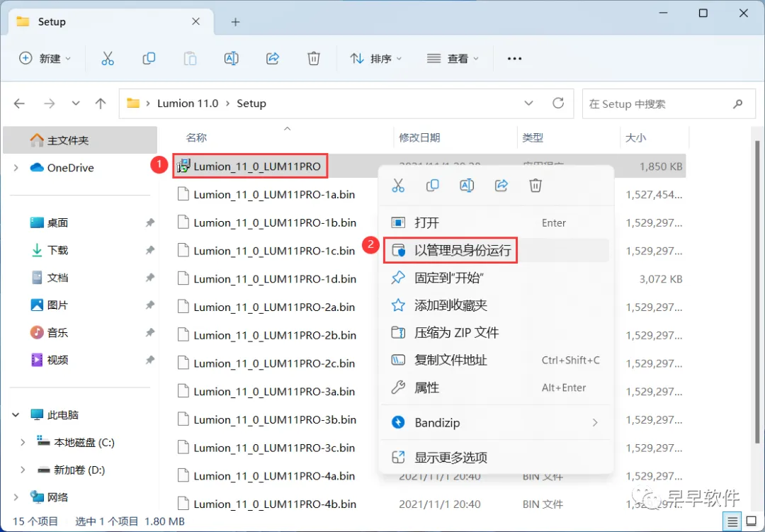Click the Copy icon in the top toolbar
The image size is (765, 532).
point(149,59)
